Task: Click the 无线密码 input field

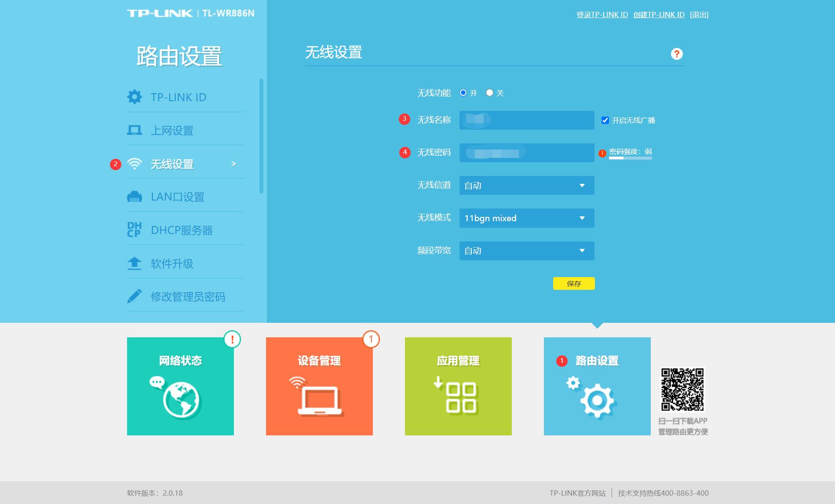Action: (527, 153)
